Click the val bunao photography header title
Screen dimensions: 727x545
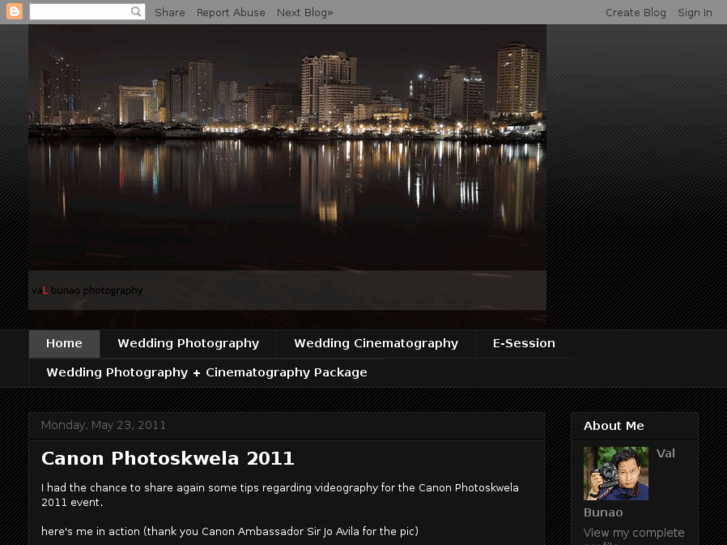coord(87,290)
